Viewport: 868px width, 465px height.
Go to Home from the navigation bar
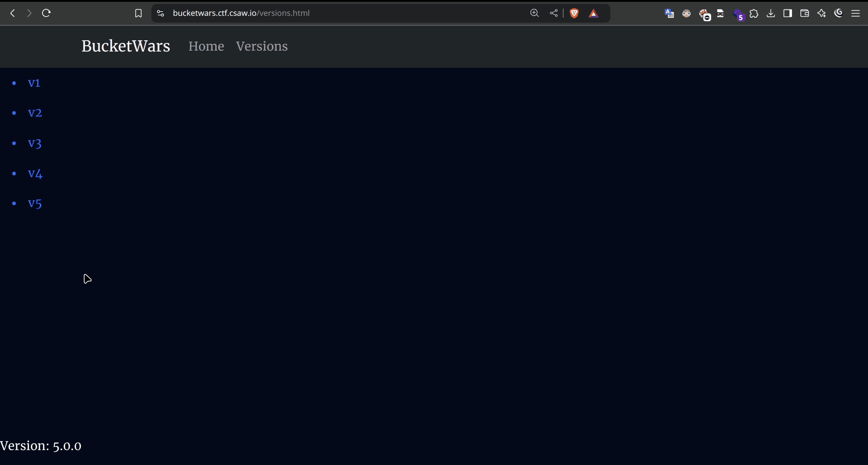point(206,46)
